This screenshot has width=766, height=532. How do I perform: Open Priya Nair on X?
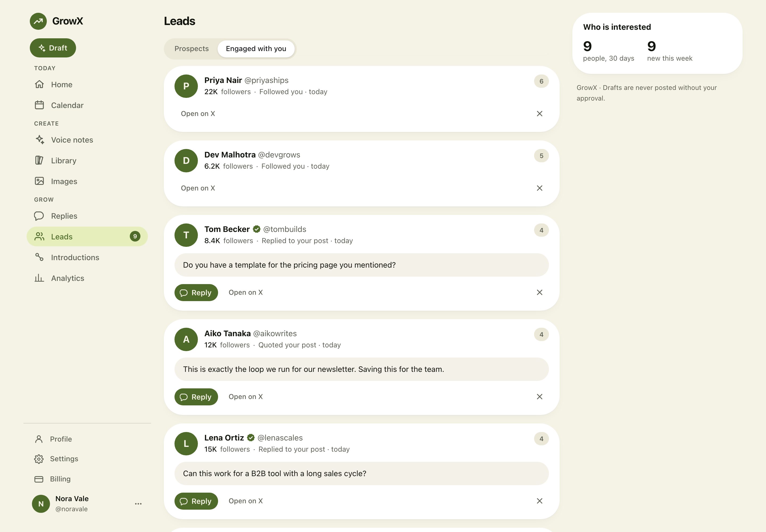click(x=198, y=114)
